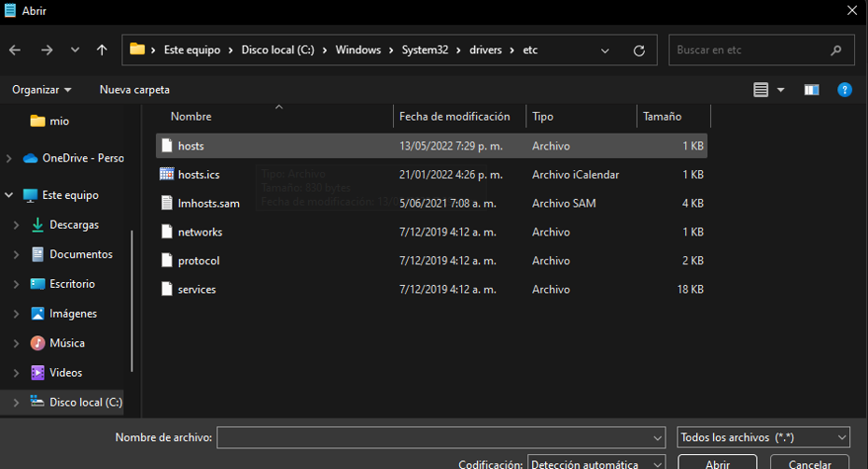This screenshot has height=469, width=868.
Task: Go back using the left arrow
Action: tap(15, 50)
